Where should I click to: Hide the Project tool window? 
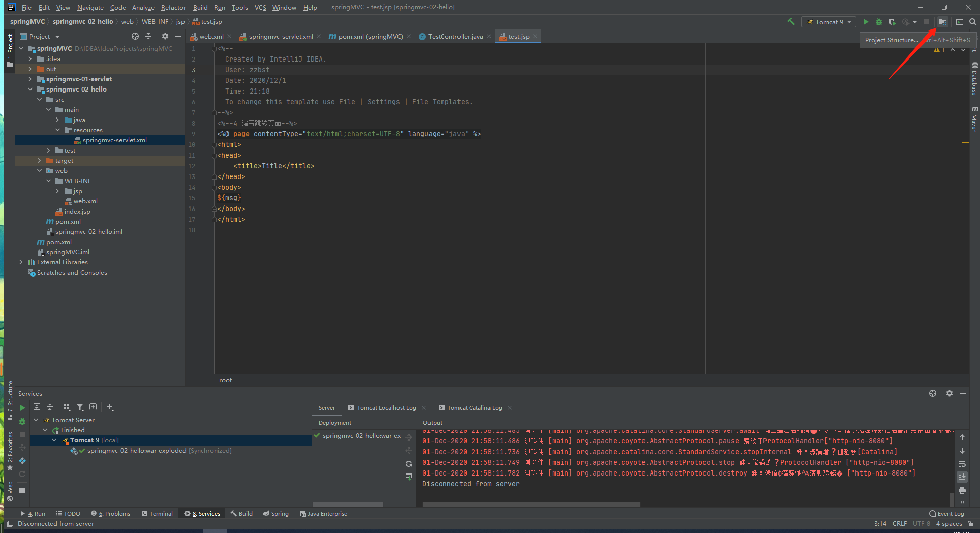178,36
